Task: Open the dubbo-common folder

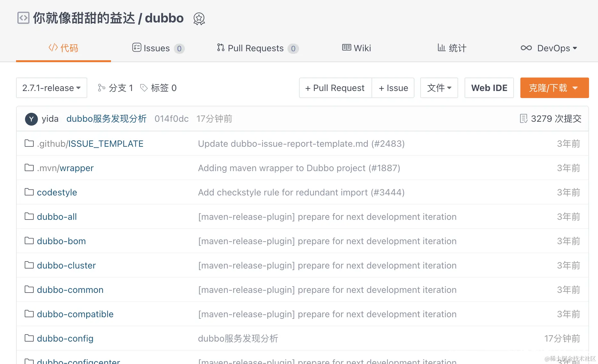Action: tap(70, 290)
